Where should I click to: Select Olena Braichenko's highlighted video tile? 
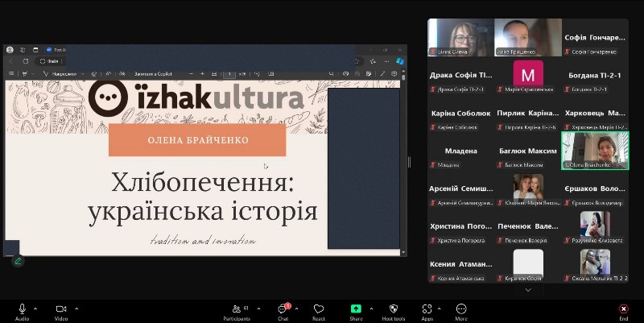coord(595,151)
